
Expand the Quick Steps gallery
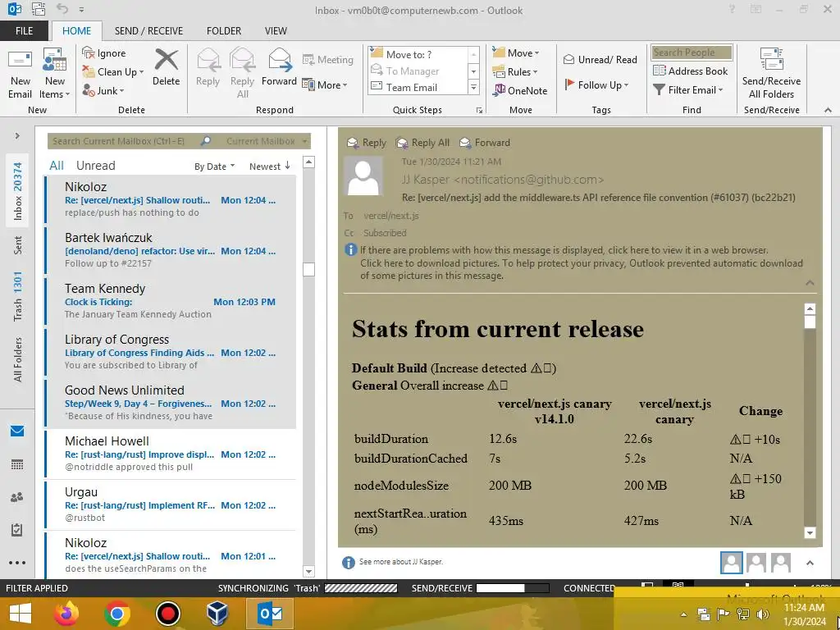tap(473, 87)
